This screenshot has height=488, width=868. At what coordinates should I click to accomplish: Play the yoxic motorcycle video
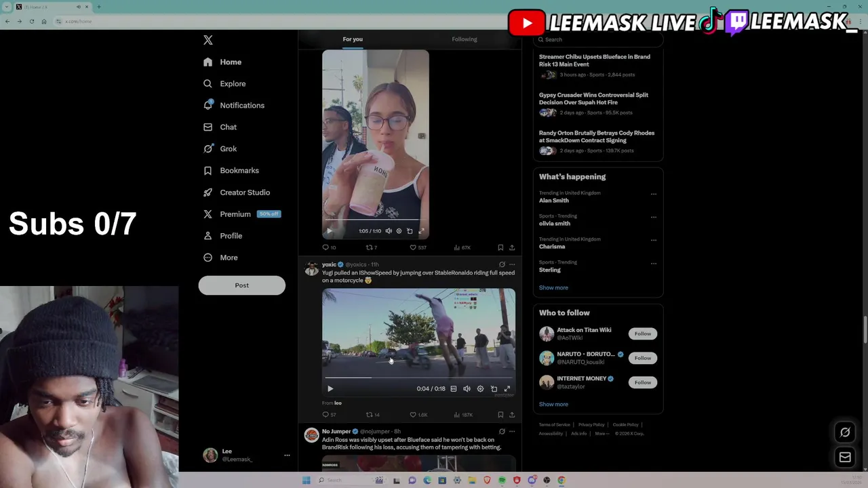[330, 388]
